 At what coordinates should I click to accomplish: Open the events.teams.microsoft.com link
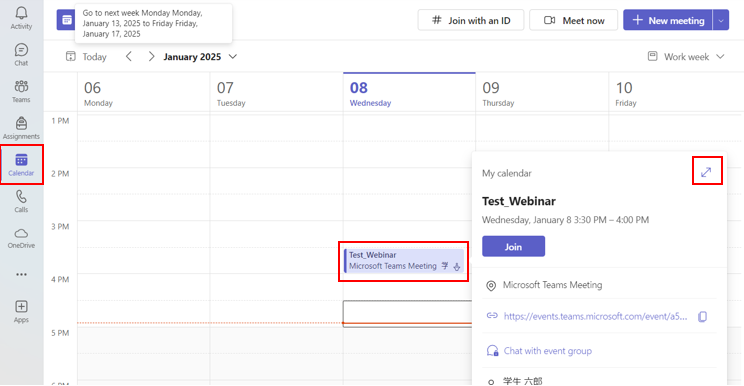(x=595, y=316)
